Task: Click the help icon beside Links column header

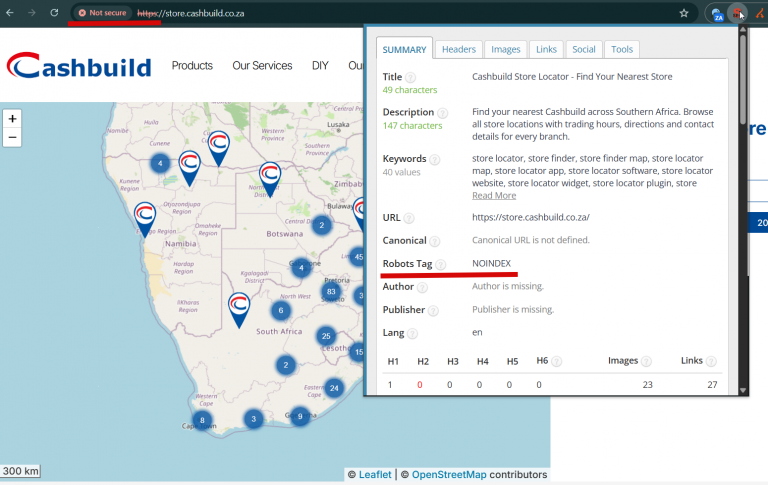Action: [x=711, y=362]
